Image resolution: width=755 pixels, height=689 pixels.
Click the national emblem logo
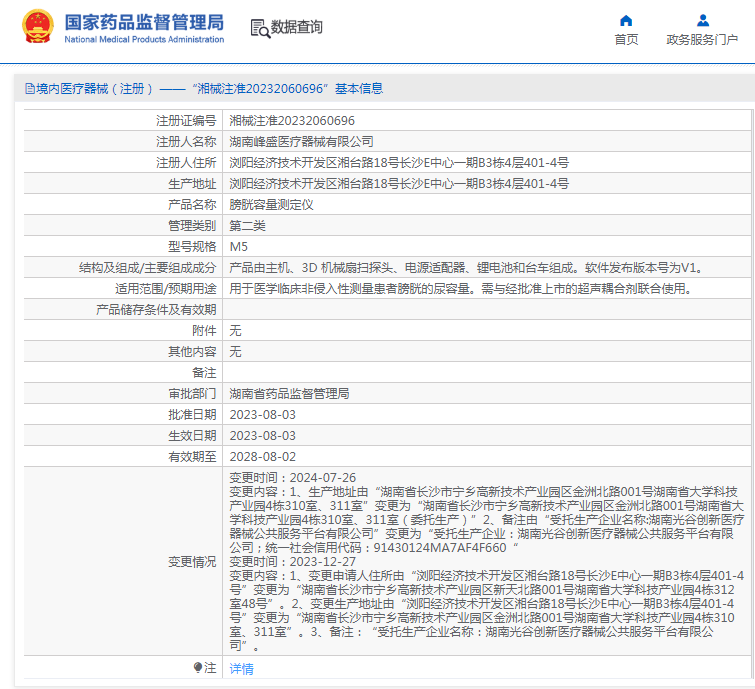click(x=38, y=27)
